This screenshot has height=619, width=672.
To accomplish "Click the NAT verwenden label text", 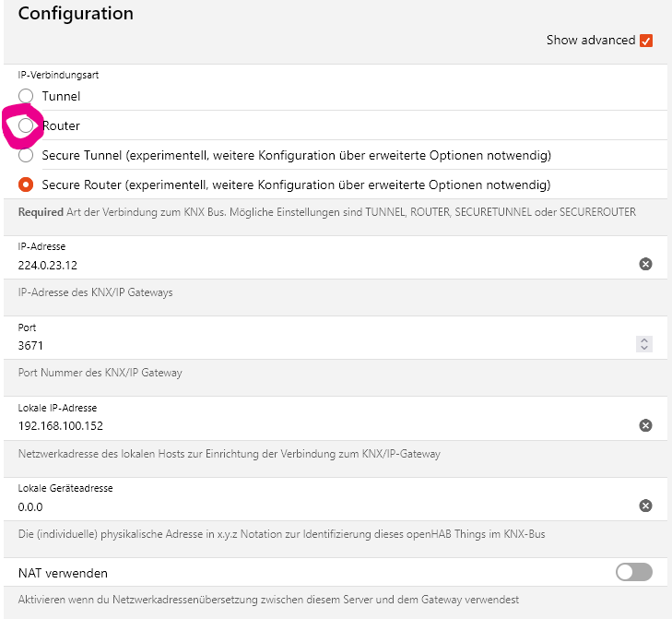I will [x=63, y=573].
